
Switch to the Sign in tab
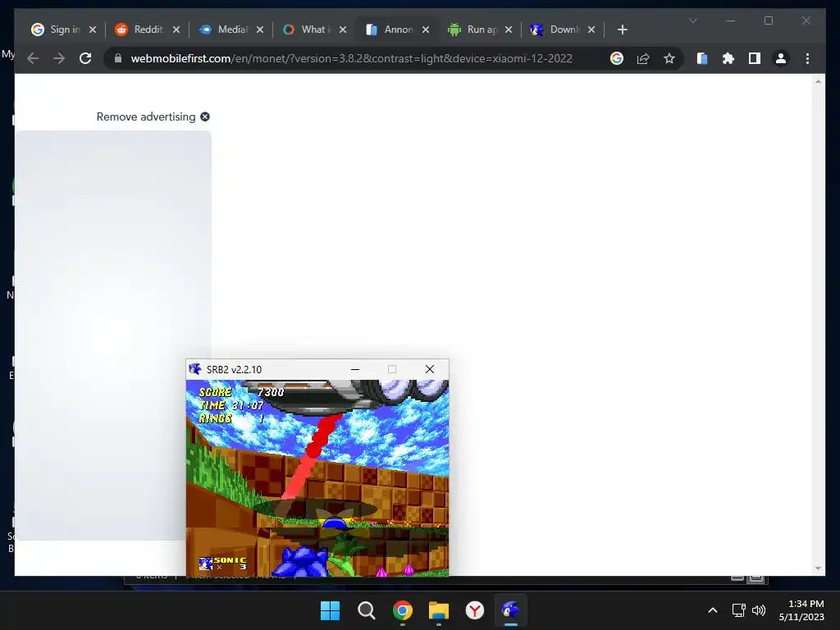[x=56, y=30]
